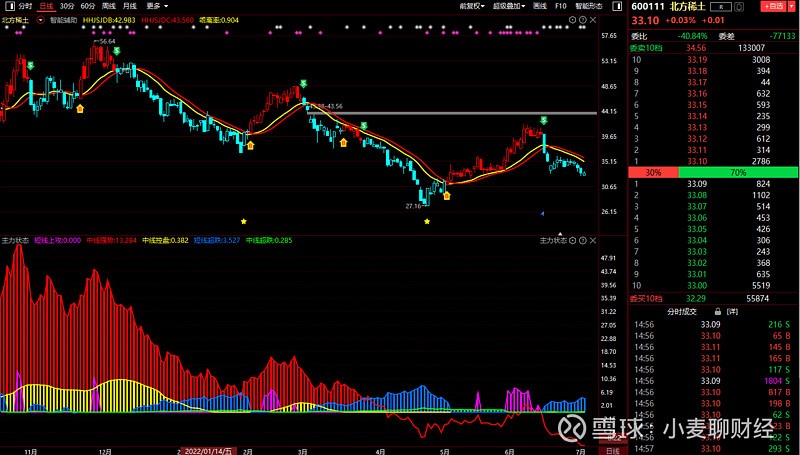Open 主力状态 indicator settings gear
The width and height of the screenshot is (800, 455).
(x=574, y=241)
